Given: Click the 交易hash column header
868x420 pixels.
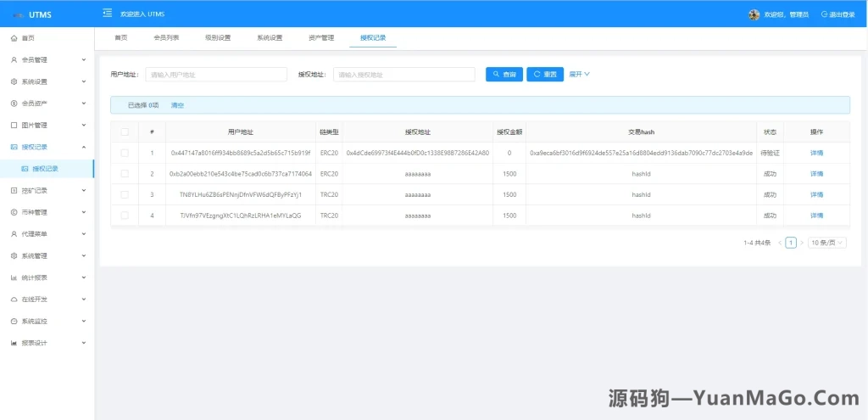Looking at the screenshot, I should [641, 132].
